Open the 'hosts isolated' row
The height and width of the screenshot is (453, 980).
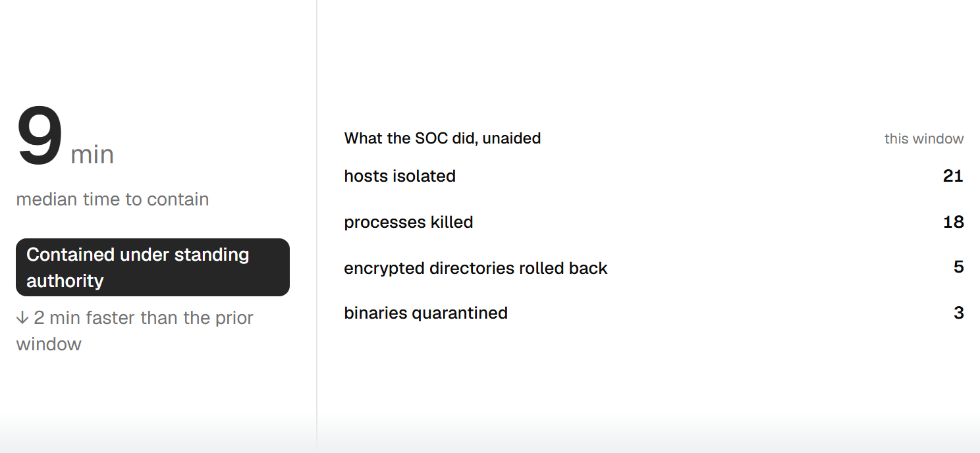click(654, 176)
